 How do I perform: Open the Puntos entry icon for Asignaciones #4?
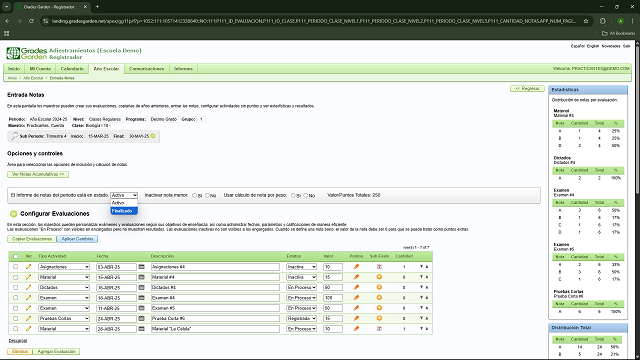pyautogui.click(x=356, y=267)
